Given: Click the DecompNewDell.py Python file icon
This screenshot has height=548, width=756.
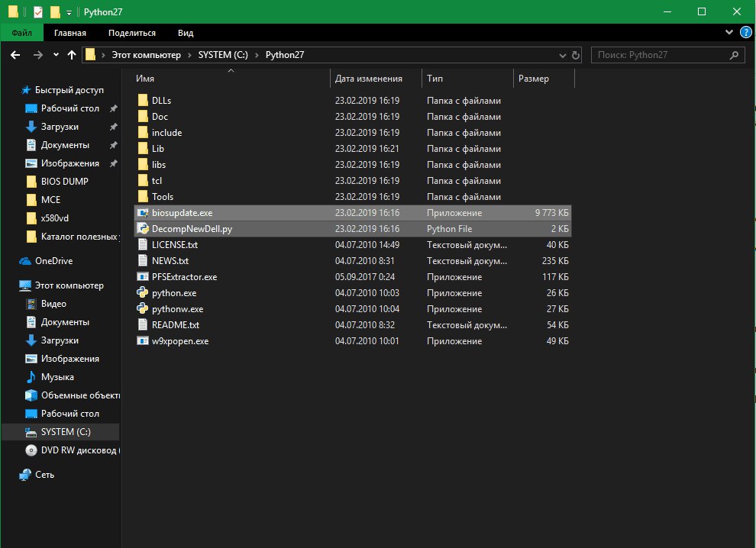Looking at the screenshot, I should pyautogui.click(x=143, y=228).
